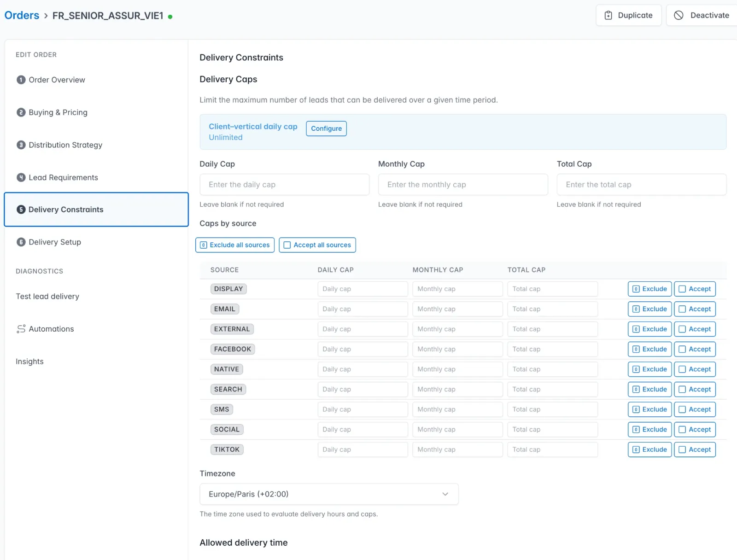Click EXTERNAL total cap field

(552, 329)
